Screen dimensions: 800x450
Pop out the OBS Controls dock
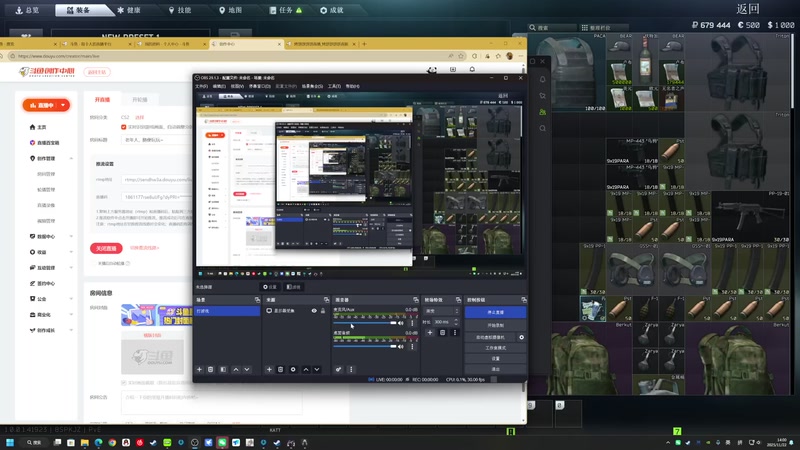point(523,300)
